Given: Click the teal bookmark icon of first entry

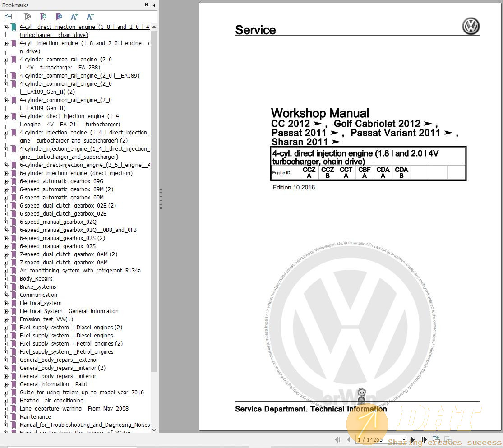Looking at the screenshot, I should point(14,27).
